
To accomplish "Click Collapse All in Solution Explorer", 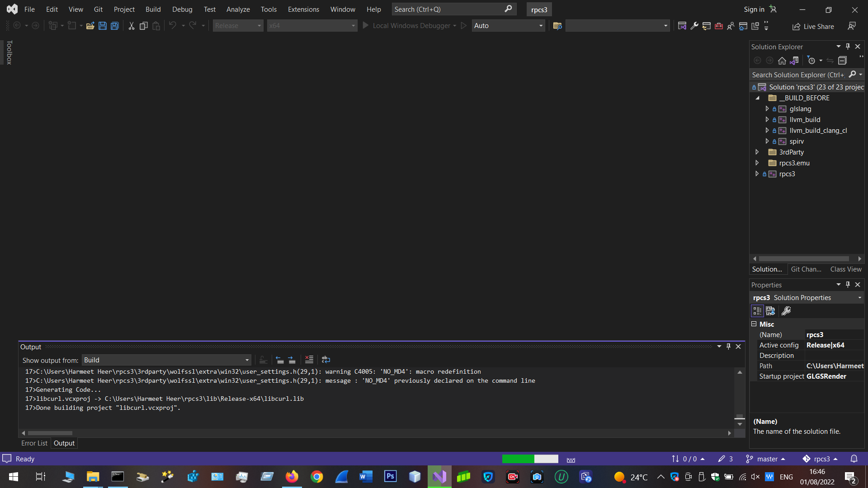I will coord(842,61).
